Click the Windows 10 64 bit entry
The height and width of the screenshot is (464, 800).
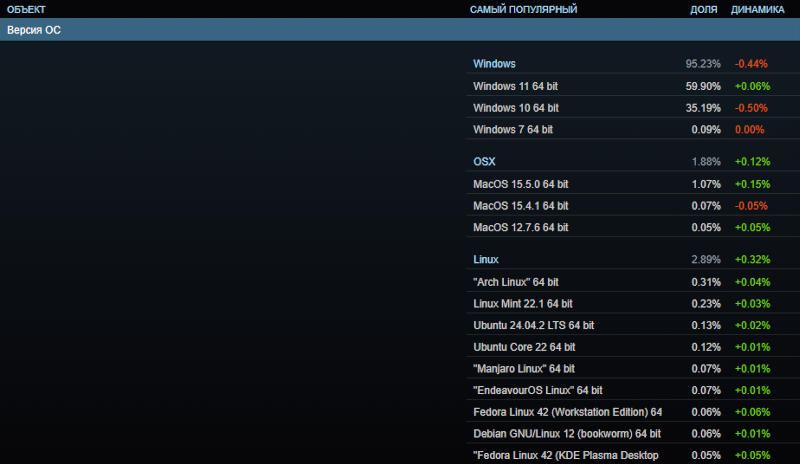[x=515, y=108]
